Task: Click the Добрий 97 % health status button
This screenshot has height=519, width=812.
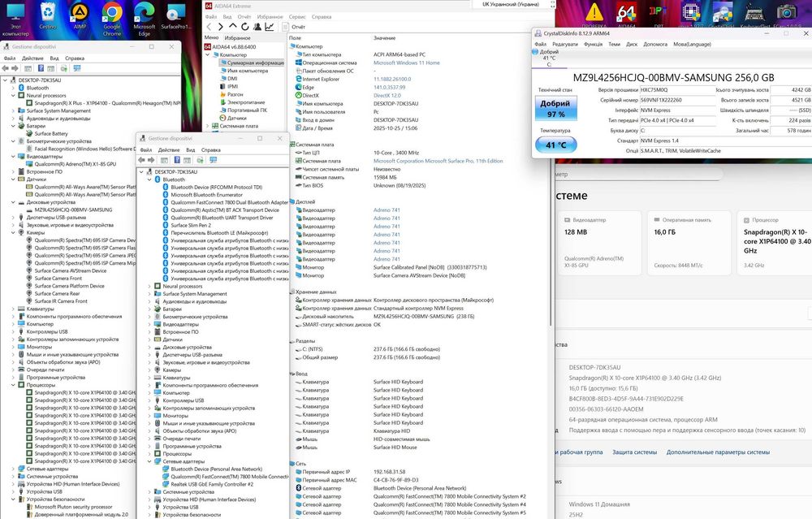Action: coord(555,108)
